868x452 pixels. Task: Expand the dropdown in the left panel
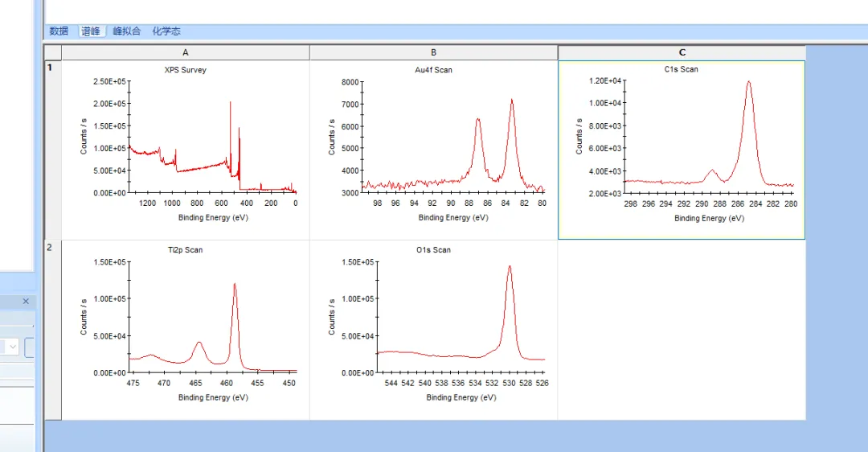(x=13, y=347)
